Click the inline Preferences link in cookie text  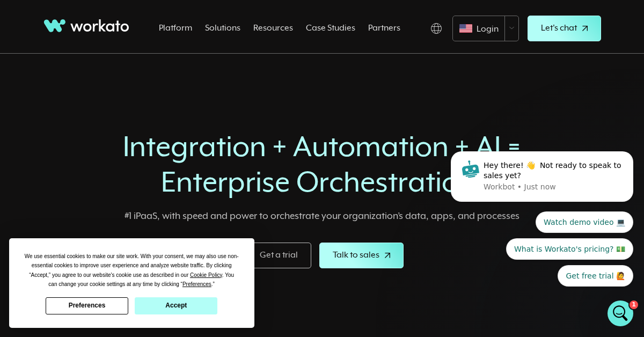click(x=197, y=284)
